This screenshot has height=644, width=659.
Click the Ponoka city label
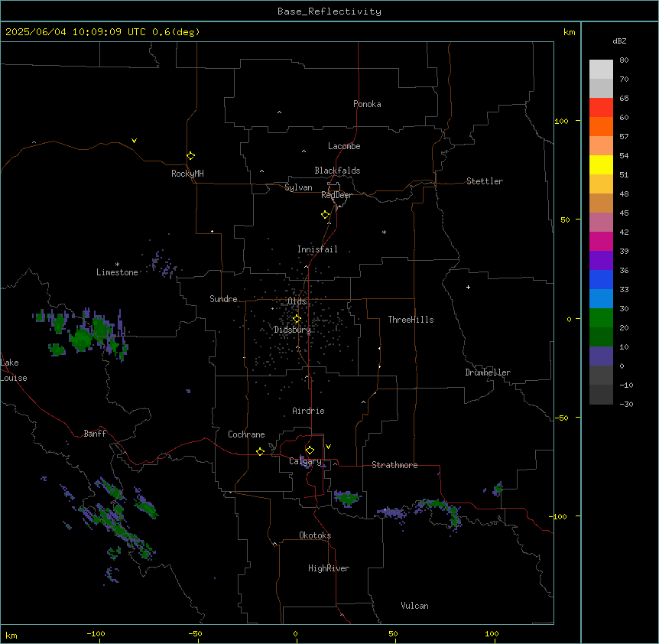point(367,104)
